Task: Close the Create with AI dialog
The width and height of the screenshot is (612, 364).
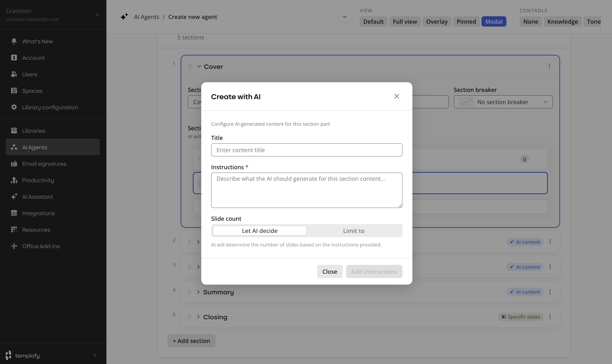Action: pos(397,96)
